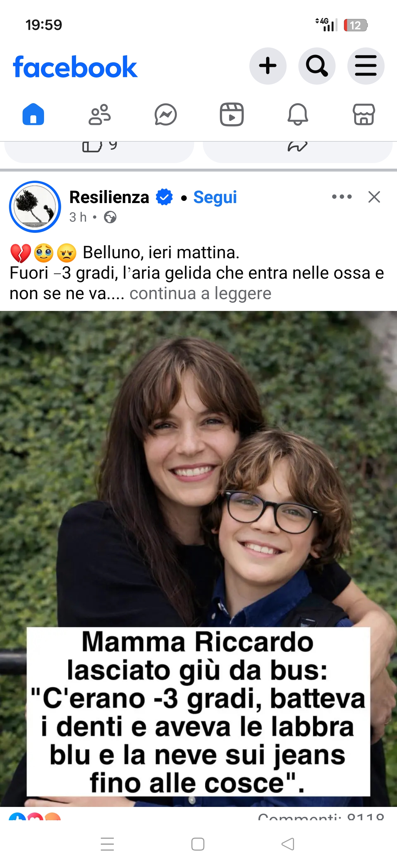Screen dimensions: 397x868
Task: Go to the Home feed tab
Action: 33,115
